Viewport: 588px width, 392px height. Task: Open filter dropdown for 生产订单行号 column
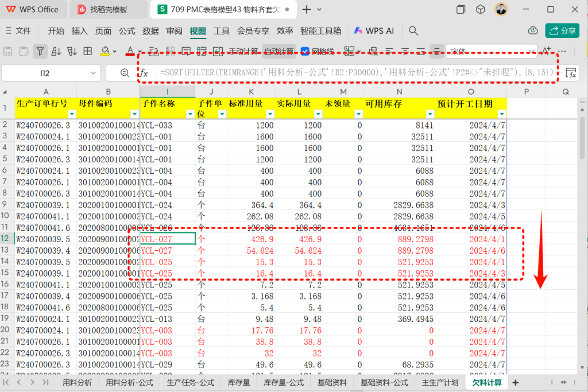72,114
